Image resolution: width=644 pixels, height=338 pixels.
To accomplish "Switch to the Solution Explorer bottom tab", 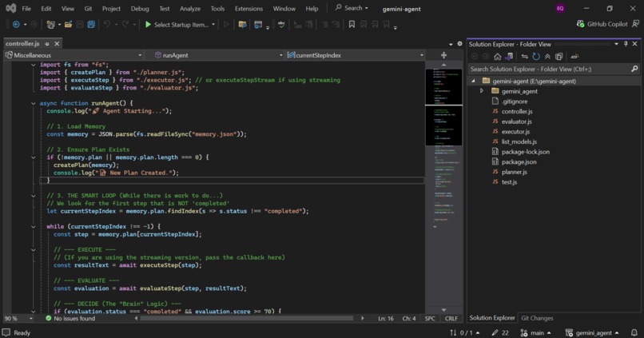I will pyautogui.click(x=492, y=318).
